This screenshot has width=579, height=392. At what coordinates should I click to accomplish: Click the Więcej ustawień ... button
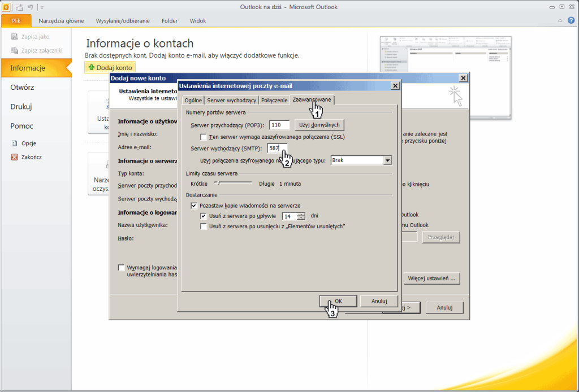431,278
